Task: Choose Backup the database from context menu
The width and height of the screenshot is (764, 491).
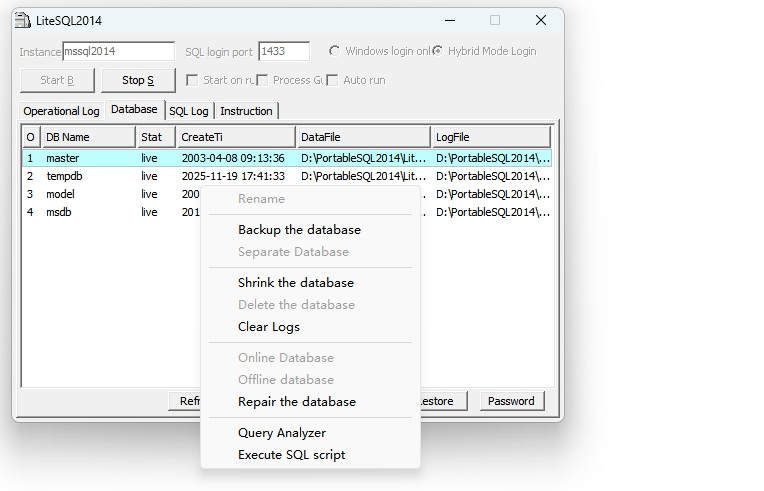Action: click(299, 230)
